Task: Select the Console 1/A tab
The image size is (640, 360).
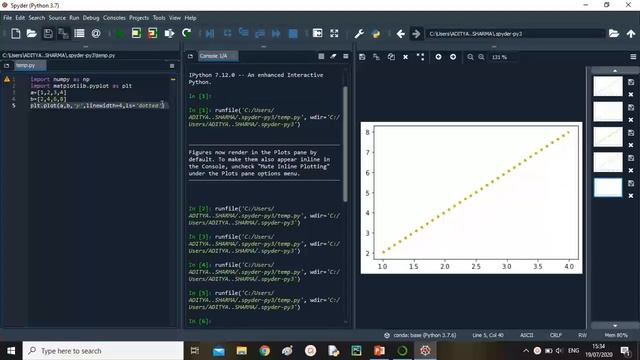Action: (218, 56)
